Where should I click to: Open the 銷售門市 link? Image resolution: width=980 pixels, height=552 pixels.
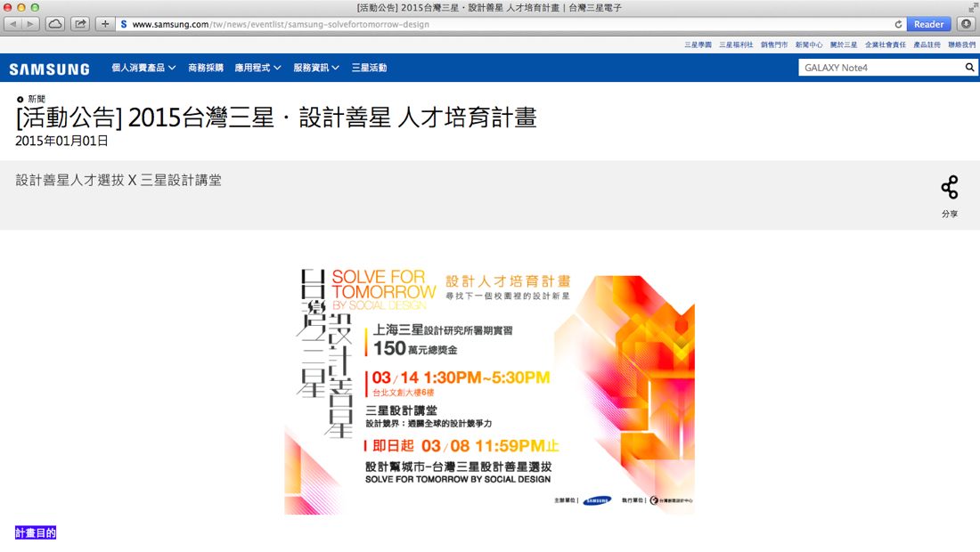point(774,45)
